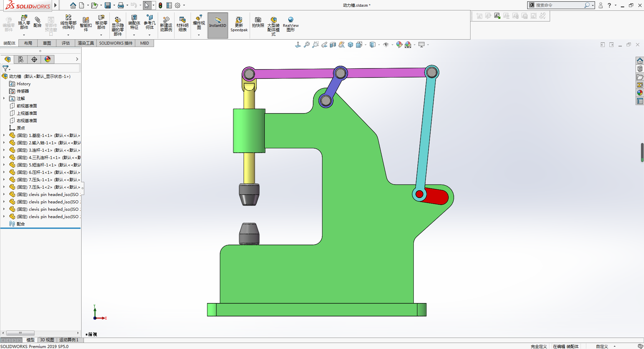
Task: Switch to the 草图 sketch ribbon tab
Action: tap(47, 43)
